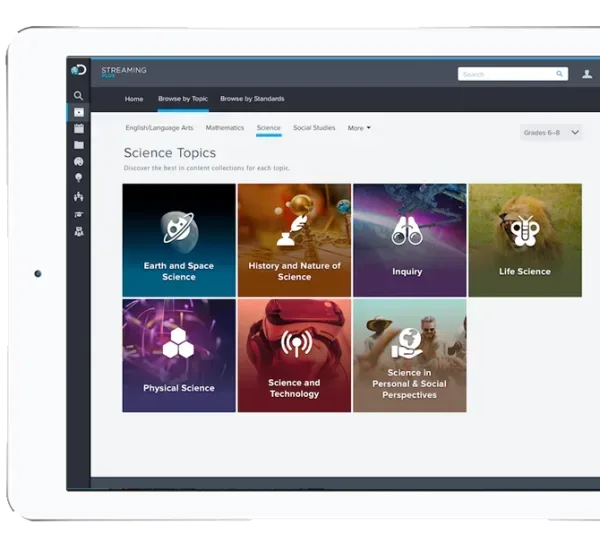Open the Life Science topic tile
600x552 pixels.
click(x=525, y=240)
